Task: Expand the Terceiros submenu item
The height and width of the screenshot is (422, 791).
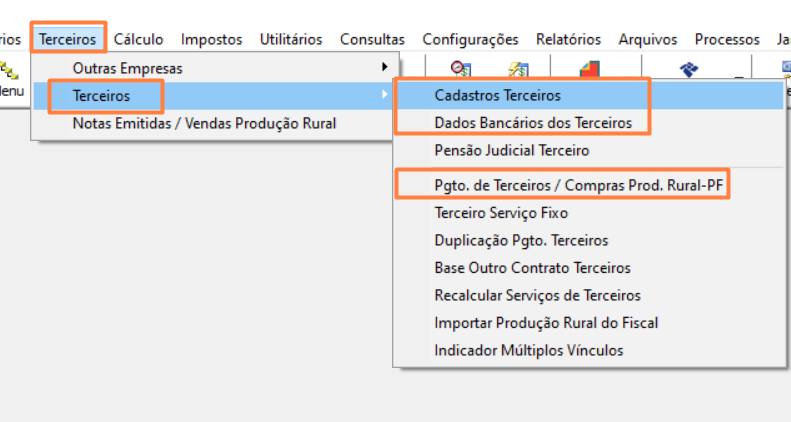Action: point(104,96)
